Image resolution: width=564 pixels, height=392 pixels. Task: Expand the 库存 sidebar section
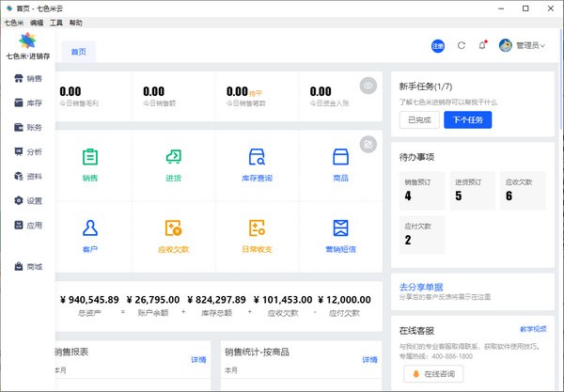click(27, 102)
